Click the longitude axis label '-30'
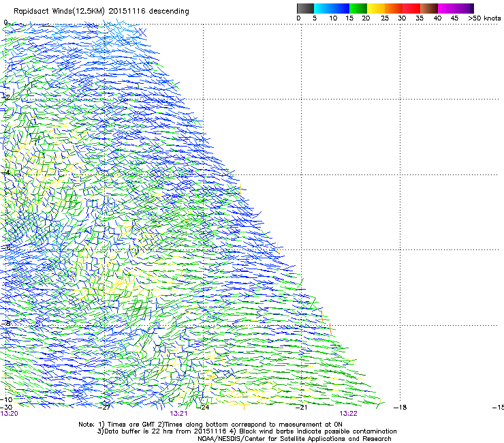 click(6, 408)
